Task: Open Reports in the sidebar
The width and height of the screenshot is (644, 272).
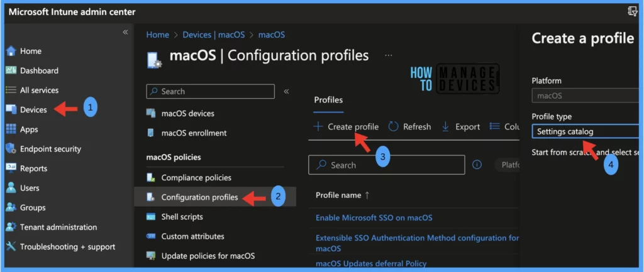Action: point(33,168)
